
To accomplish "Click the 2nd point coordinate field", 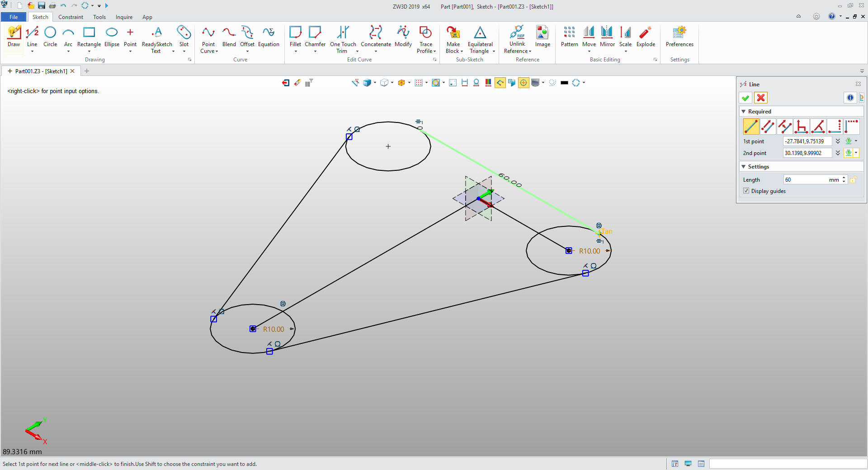I will (807, 153).
